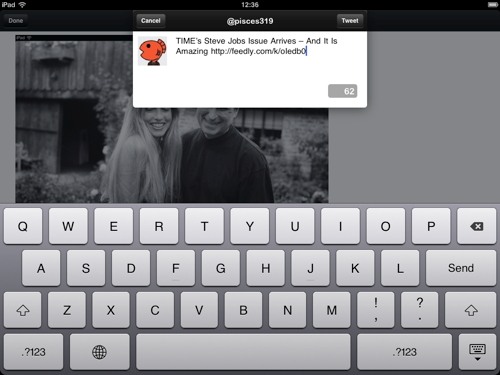
Task: Tap the 12:36 status bar clock
Action: coord(250,5)
